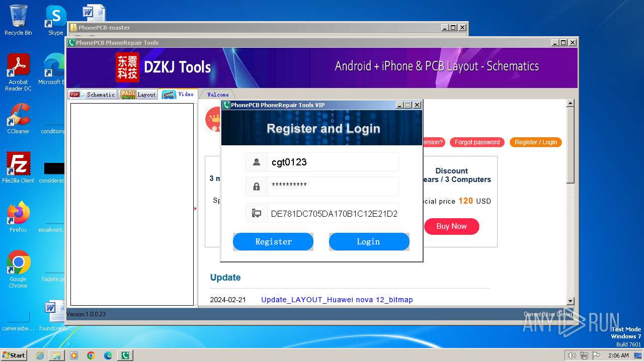Open the Google Chrome desktop shortcut
Viewport: 644px width, 362px height.
click(x=18, y=269)
